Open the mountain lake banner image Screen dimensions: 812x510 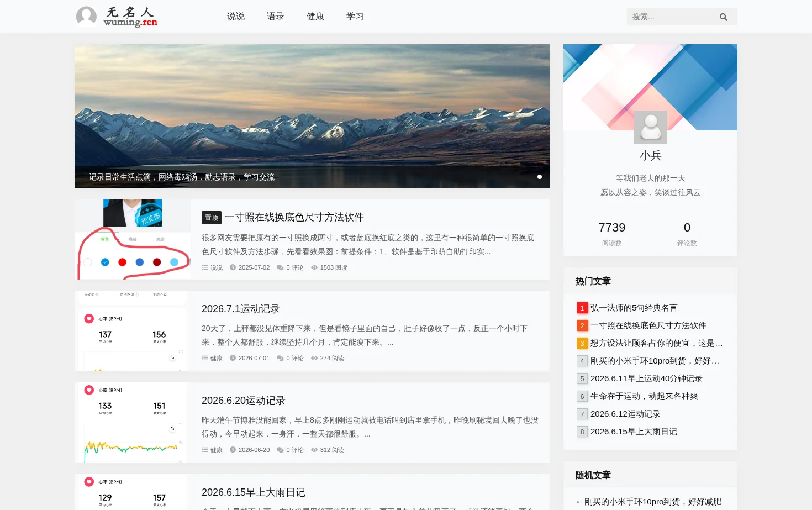pyautogui.click(x=312, y=116)
